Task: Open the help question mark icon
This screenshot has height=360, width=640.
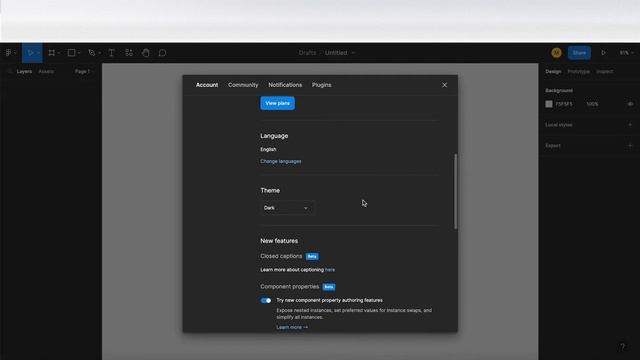Action: click(622, 347)
